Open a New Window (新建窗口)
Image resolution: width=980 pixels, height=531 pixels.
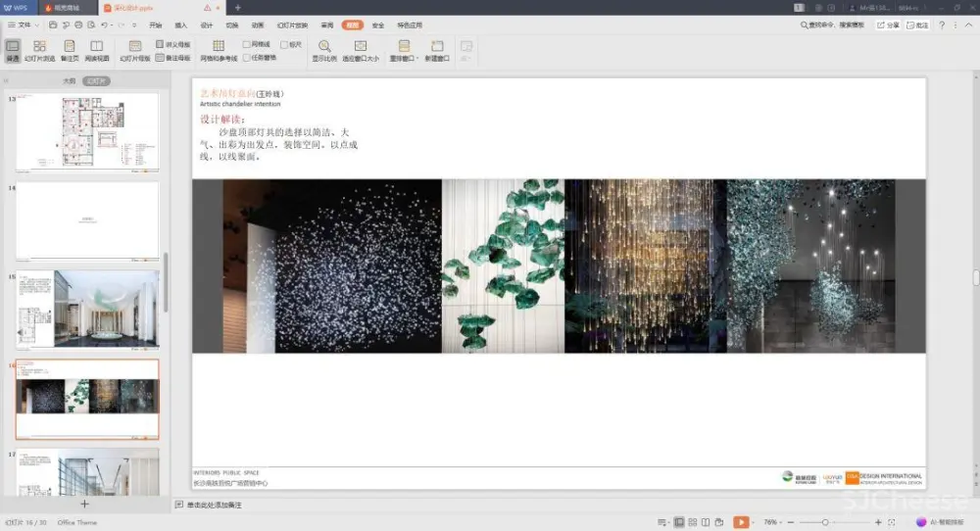(x=437, y=51)
